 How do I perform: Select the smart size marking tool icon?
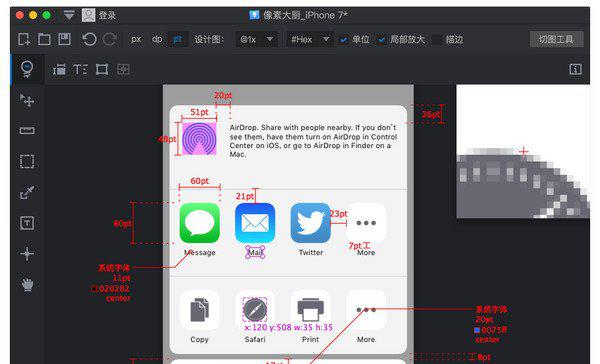(x=59, y=69)
